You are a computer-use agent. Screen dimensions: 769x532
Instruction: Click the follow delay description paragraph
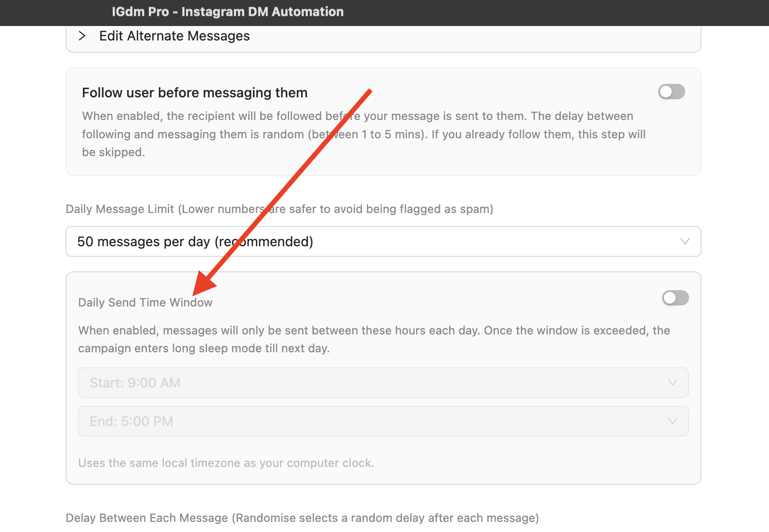[364, 134]
